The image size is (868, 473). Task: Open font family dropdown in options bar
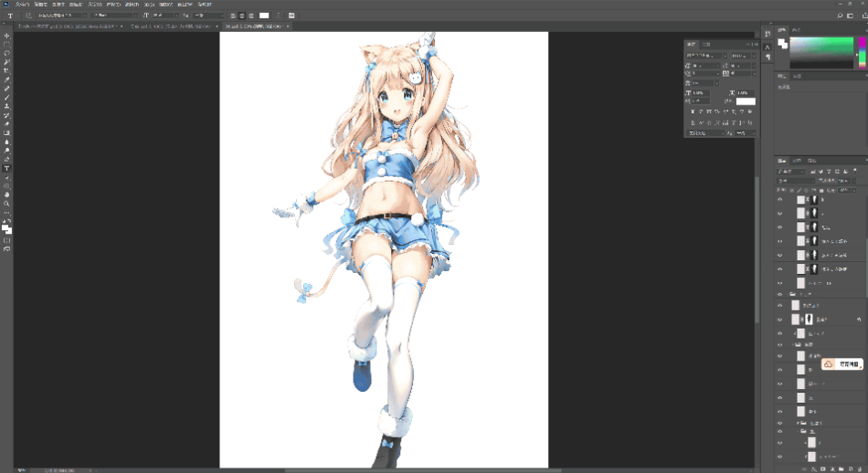coord(84,16)
